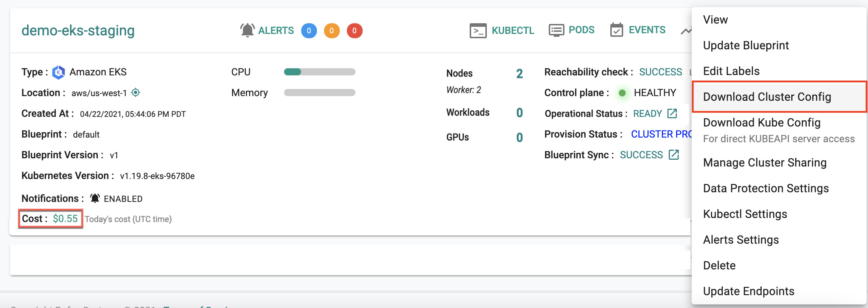Click the Created At timestamp
This screenshot has height=308, width=868.
pyautogui.click(x=133, y=114)
